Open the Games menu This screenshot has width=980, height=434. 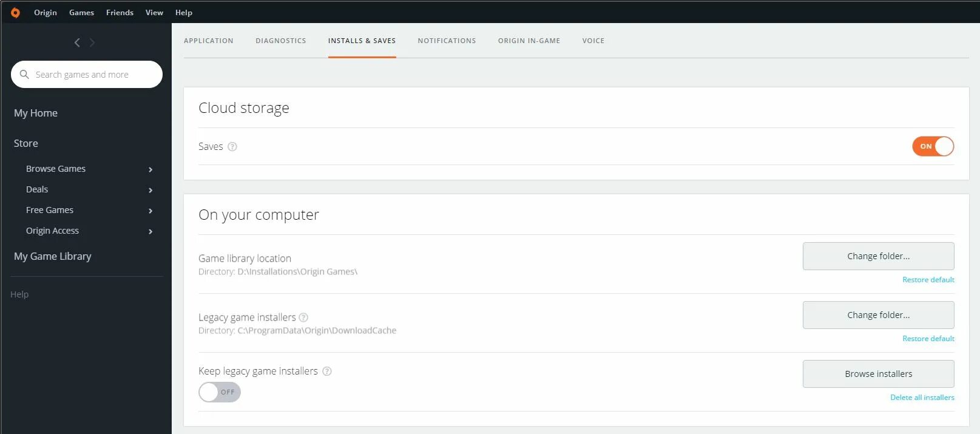[x=81, y=12]
